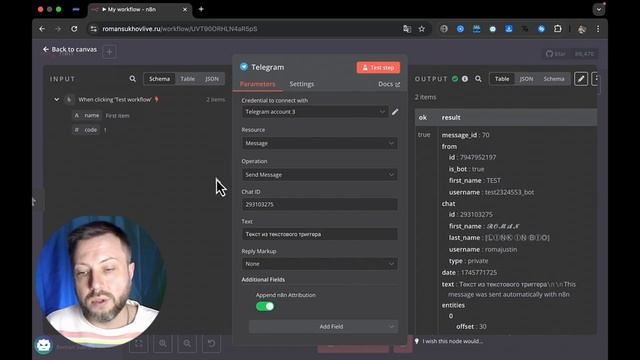Click the 'code' schema field

[86, 130]
